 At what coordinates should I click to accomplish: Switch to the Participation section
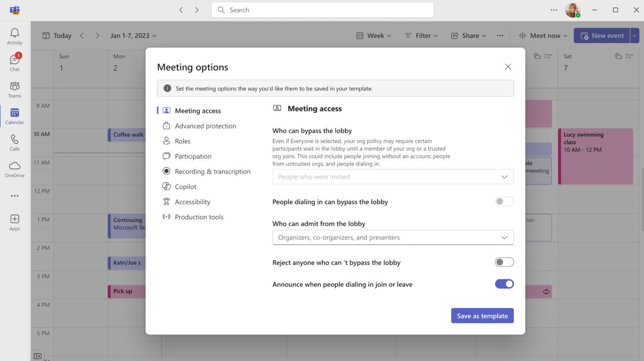click(x=193, y=156)
